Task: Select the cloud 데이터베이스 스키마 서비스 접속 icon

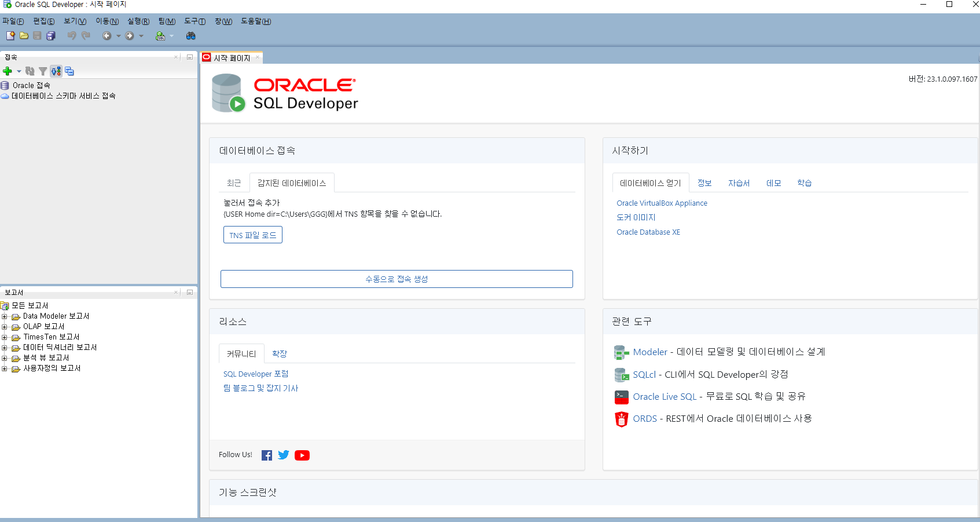Action: [5, 96]
